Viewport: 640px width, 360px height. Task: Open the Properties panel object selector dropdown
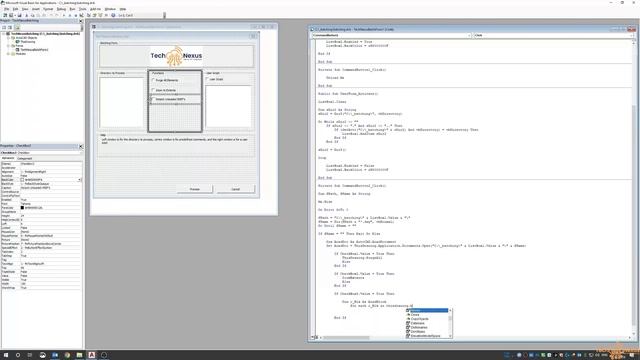pyautogui.click(x=80, y=153)
